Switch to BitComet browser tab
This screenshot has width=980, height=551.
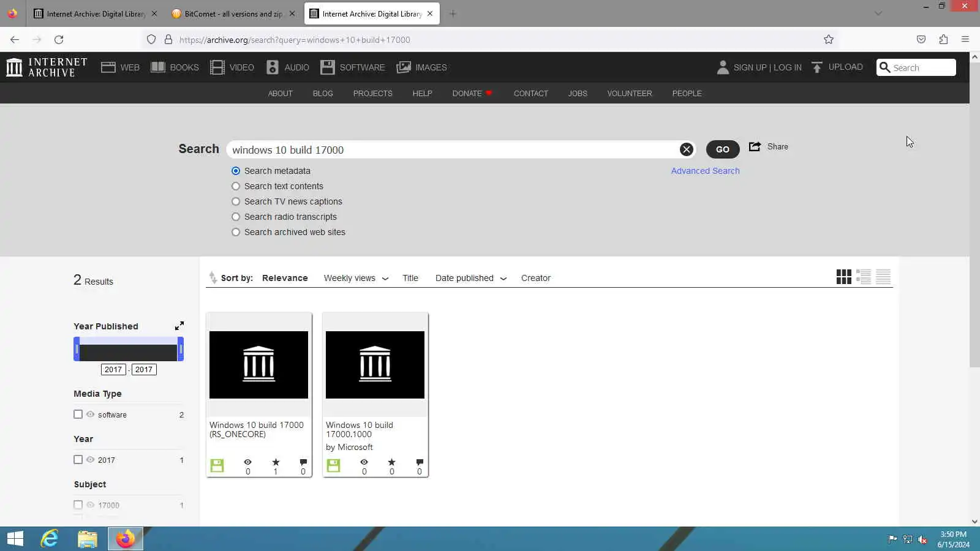(233, 13)
